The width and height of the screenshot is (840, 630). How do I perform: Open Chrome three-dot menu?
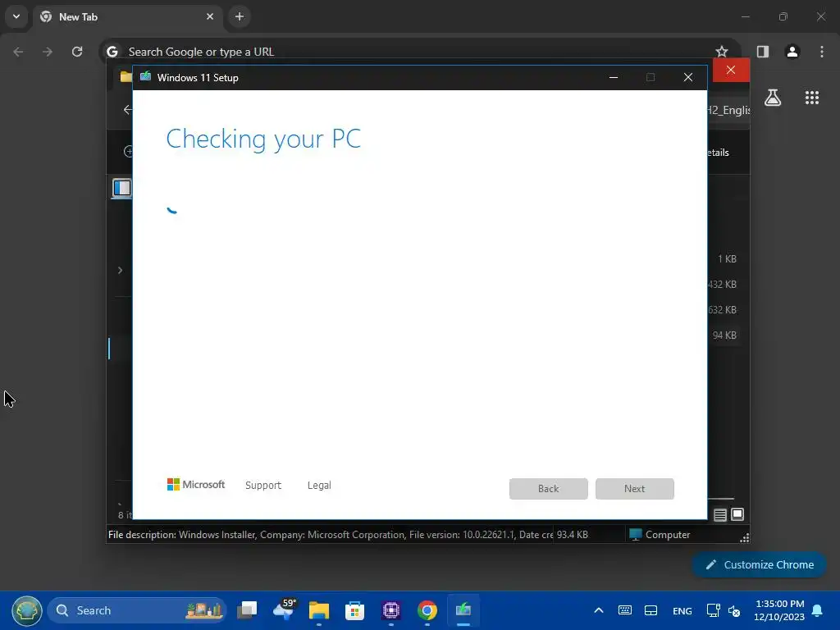click(822, 52)
